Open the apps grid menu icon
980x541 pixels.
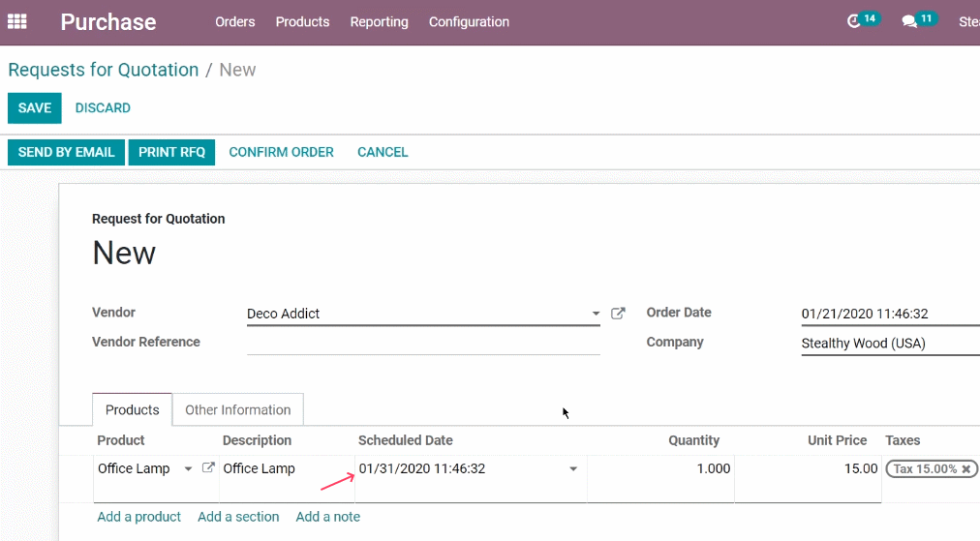(x=16, y=22)
